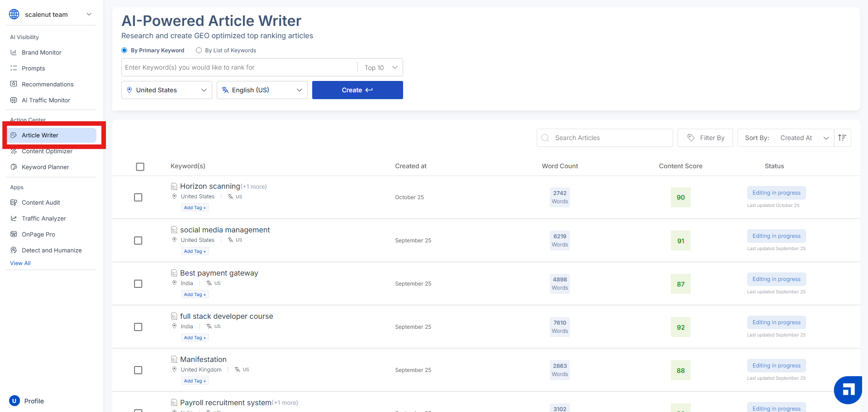Click the globe icon next to scalenut team
868x412 pixels.
tap(15, 15)
